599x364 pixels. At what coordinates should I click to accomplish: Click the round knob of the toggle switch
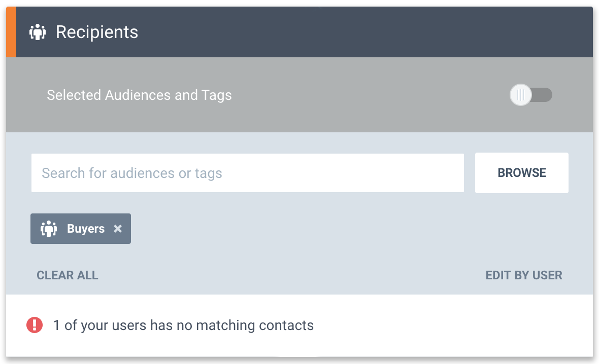coord(521,95)
